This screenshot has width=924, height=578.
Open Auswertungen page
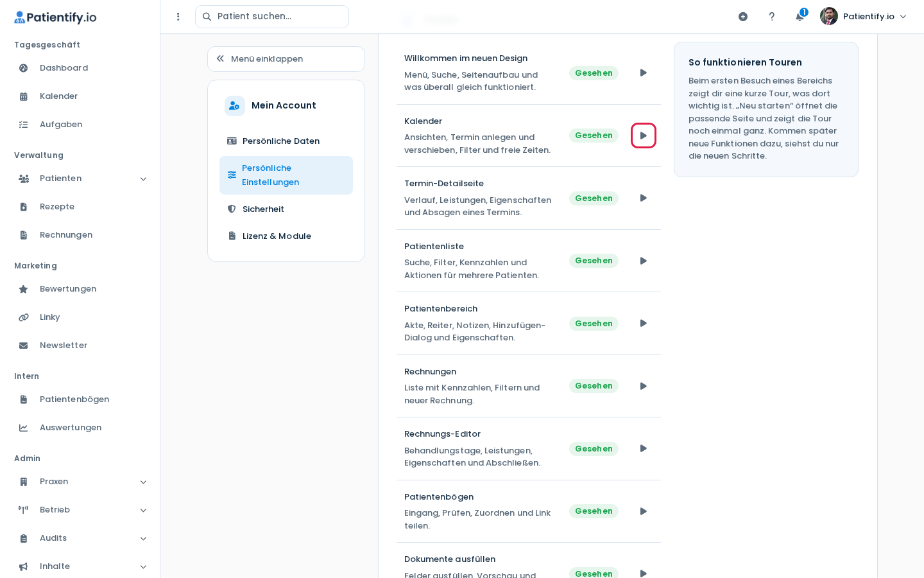pos(80,428)
